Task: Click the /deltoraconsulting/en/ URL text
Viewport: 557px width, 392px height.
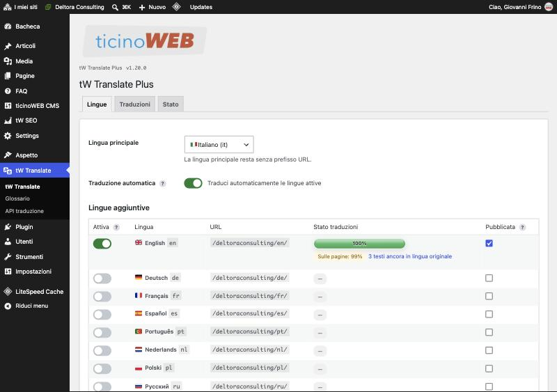Action: [250, 243]
